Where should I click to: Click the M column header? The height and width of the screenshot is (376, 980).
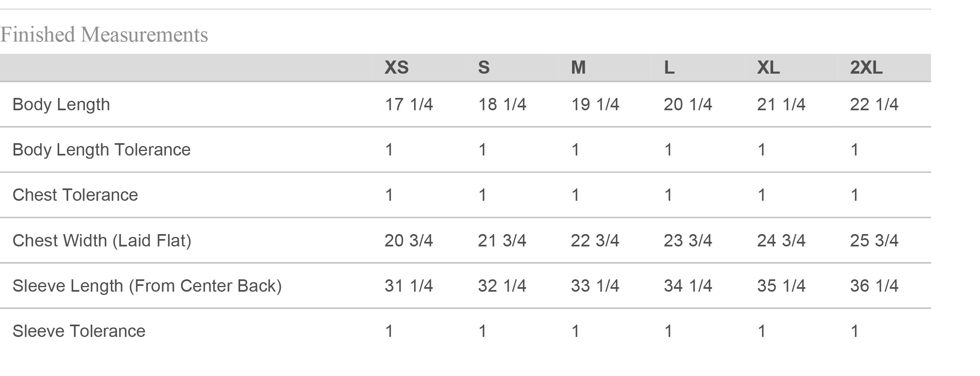[578, 67]
